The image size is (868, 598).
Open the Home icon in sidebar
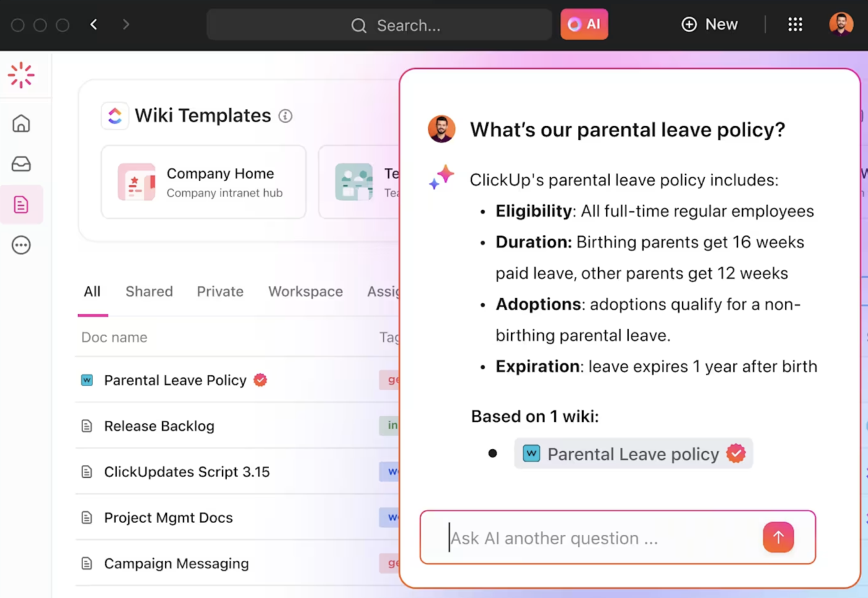pos(21,123)
